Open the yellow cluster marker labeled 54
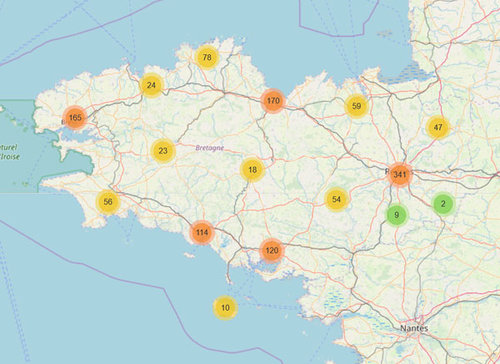 click(337, 199)
